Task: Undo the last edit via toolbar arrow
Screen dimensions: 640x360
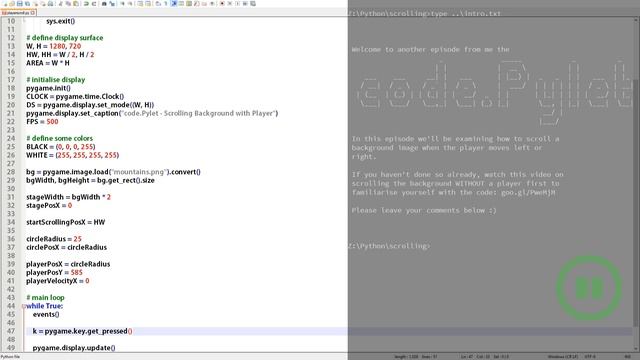Action: pos(86,4)
